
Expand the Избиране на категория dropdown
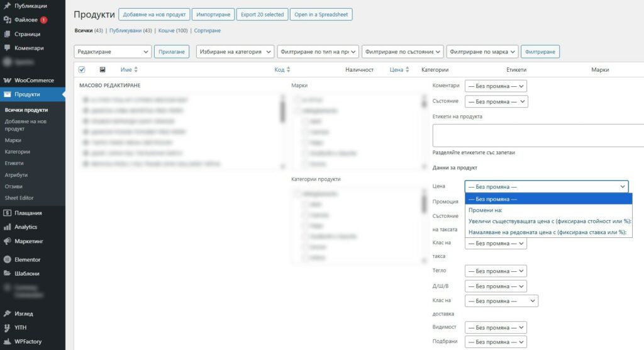pyautogui.click(x=235, y=52)
